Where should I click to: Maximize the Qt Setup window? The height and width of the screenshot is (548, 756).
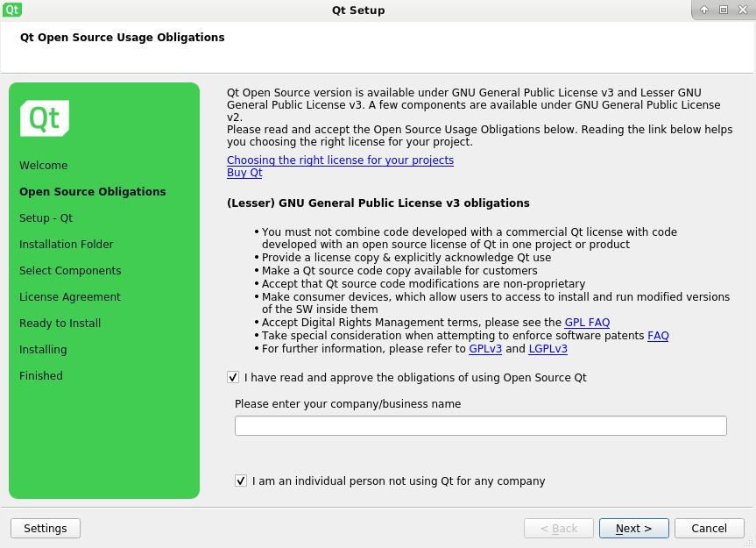tap(724, 10)
